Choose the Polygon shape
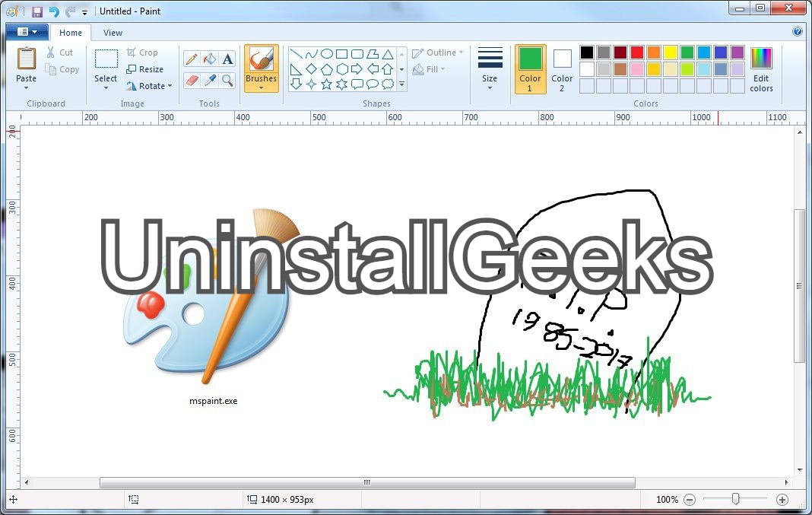The width and height of the screenshot is (812, 515). point(373,53)
